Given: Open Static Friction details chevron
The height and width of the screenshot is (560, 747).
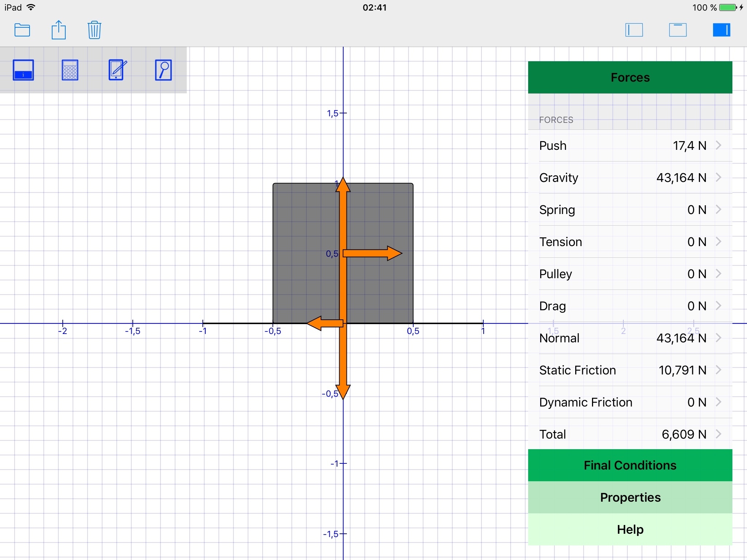Looking at the screenshot, I should coord(718,370).
